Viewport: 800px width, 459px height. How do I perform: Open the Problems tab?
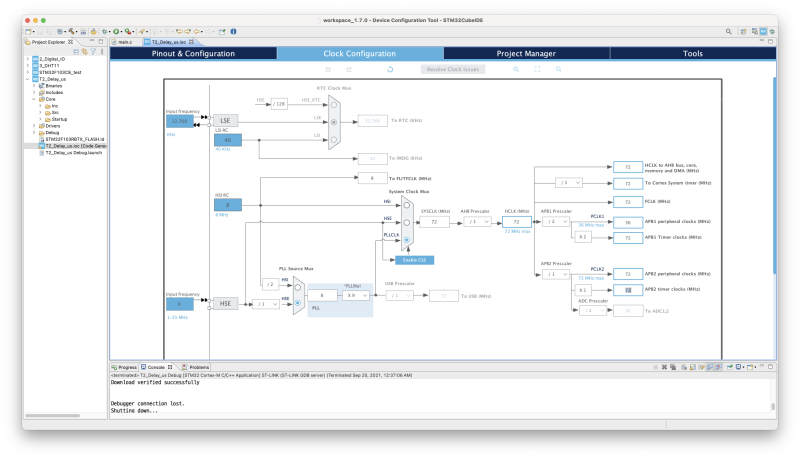[x=195, y=367]
